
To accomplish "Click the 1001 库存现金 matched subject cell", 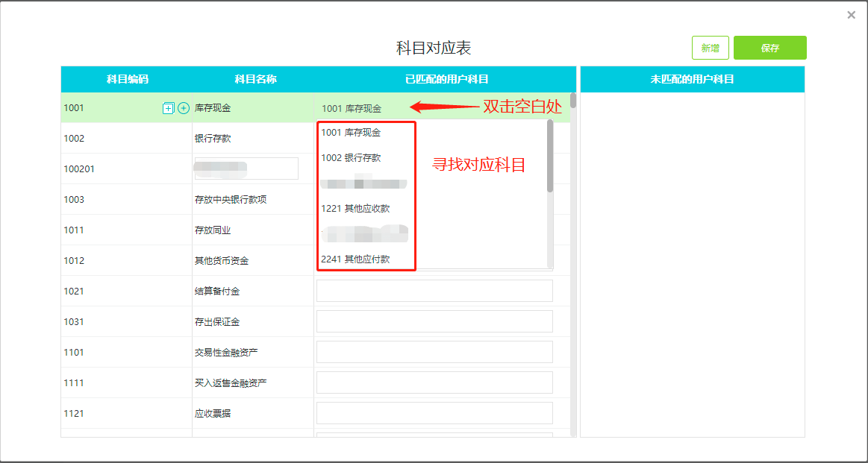I will click(x=442, y=108).
